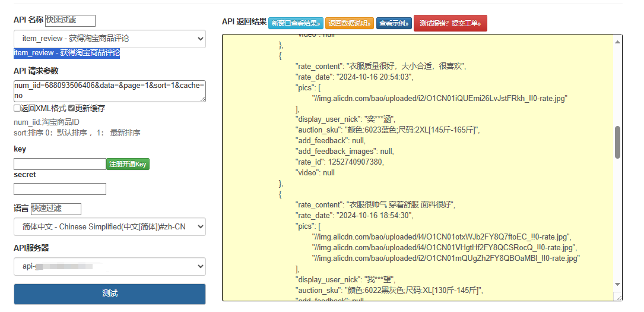Screen dimensions: 644x312
Task: Click into the key input field
Action: pos(59,164)
